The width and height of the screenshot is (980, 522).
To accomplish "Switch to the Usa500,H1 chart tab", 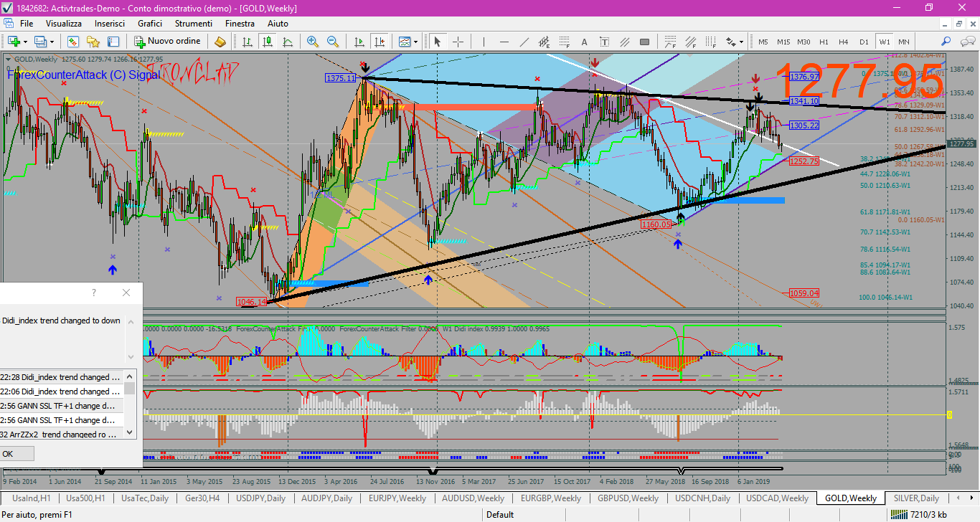I will [85, 498].
